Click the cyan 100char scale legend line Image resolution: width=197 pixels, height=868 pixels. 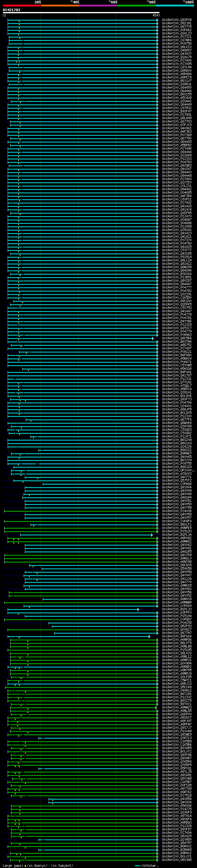pos(137,866)
